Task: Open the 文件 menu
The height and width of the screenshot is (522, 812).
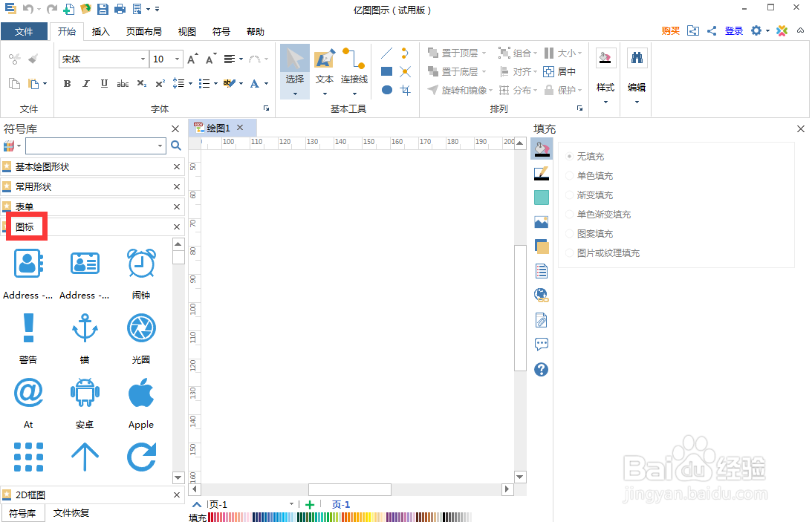Action: coord(24,32)
